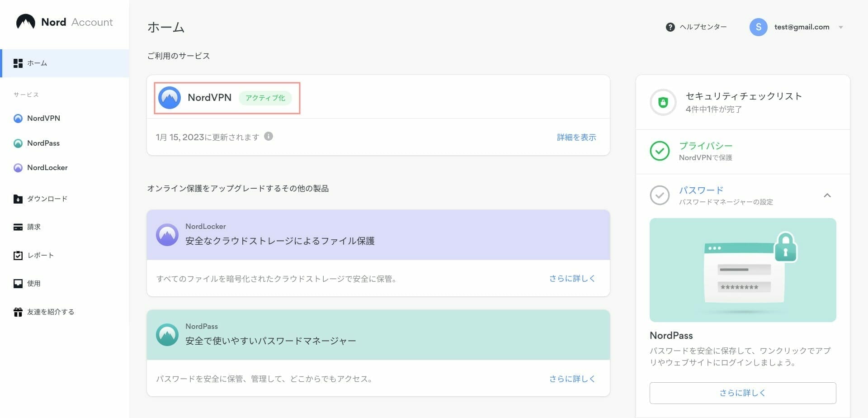Click the NordPass icon in sidebar
Image resolution: width=868 pixels, height=418 pixels.
point(18,143)
